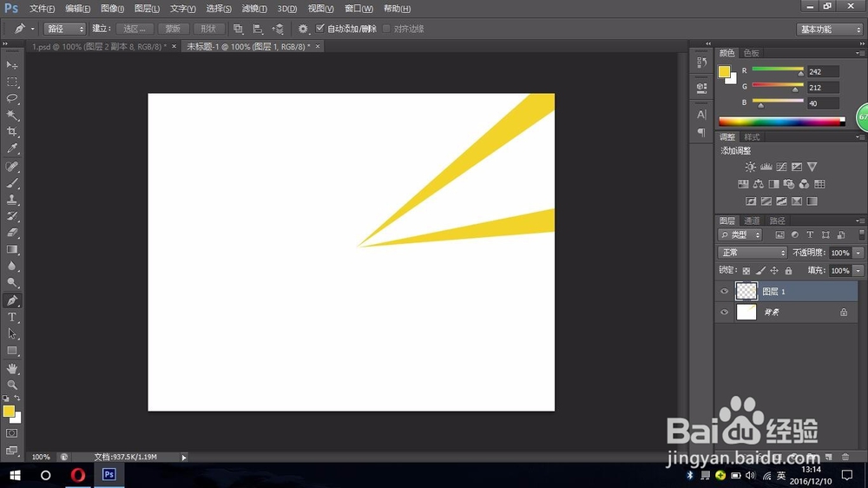The width and height of the screenshot is (868, 488).
Task: Toggle lock image pixels
Action: coord(760,271)
